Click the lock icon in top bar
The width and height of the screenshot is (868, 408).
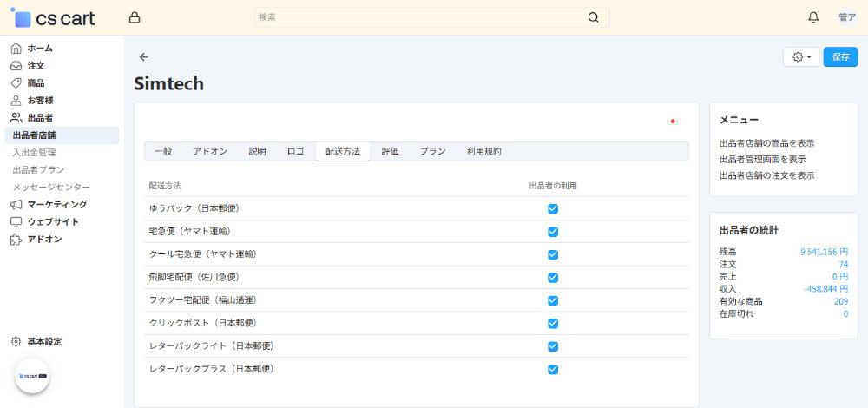click(134, 17)
